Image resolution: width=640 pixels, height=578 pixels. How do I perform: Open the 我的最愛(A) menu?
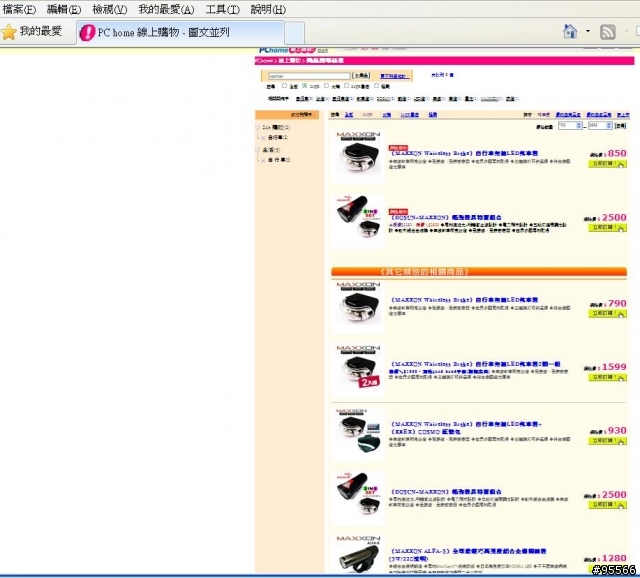coord(166,9)
